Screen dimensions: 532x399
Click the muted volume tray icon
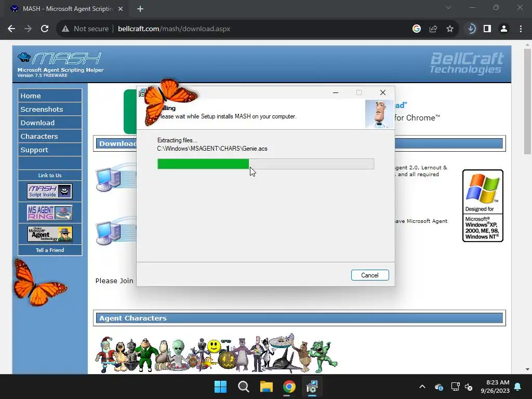(x=469, y=387)
